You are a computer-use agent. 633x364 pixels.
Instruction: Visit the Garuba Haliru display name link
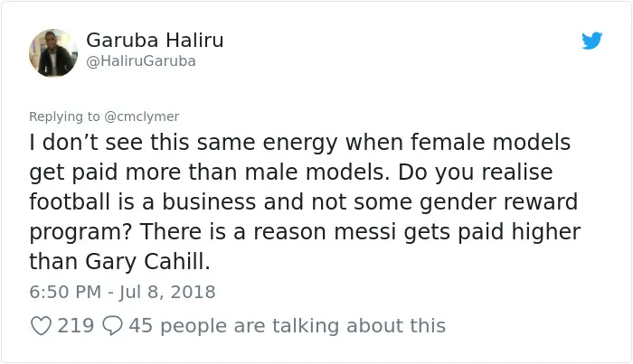155,40
